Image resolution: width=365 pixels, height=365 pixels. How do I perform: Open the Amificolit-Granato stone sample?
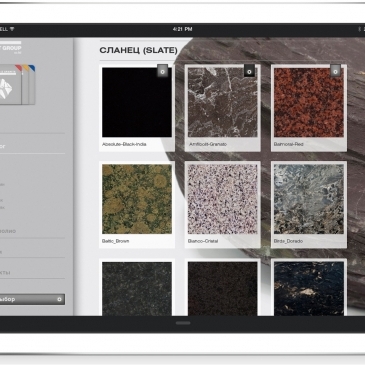[x=223, y=102]
